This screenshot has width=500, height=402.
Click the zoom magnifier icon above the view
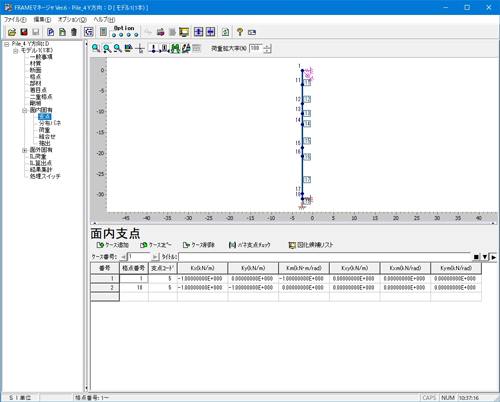(x=96, y=48)
